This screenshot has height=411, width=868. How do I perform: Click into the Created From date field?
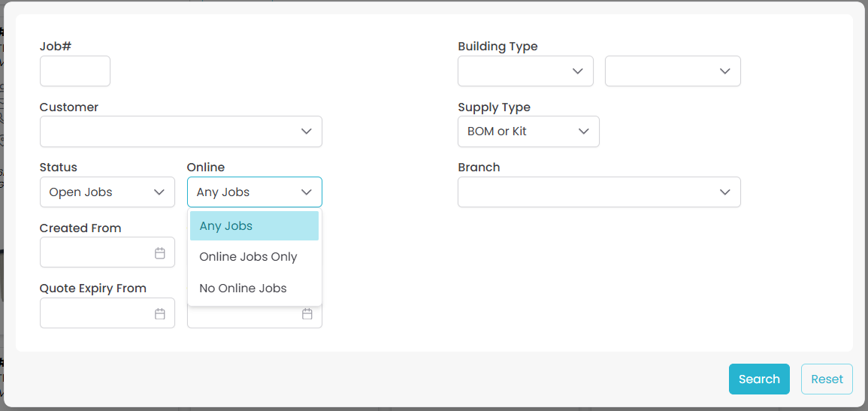94,253
